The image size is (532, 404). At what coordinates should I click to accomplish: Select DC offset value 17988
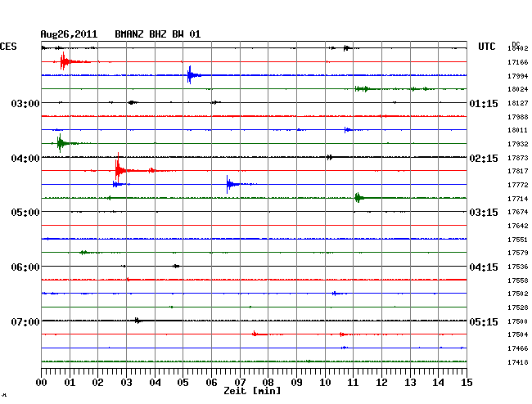tap(518, 117)
